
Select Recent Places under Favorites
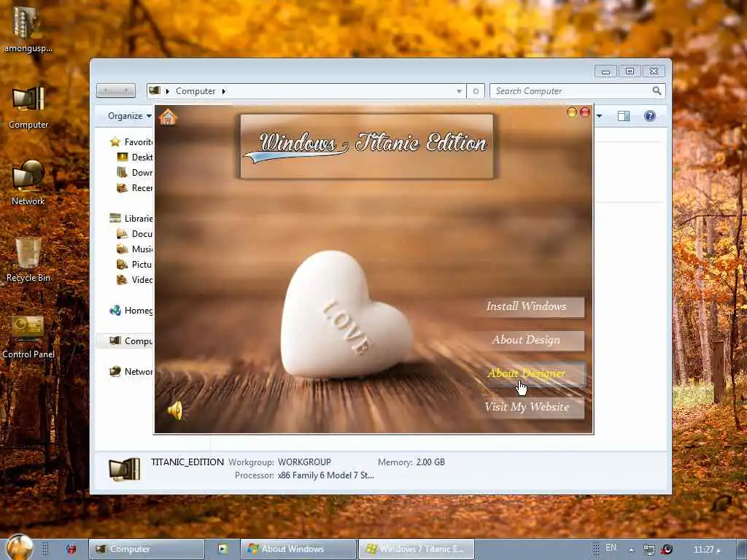(x=135, y=188)
